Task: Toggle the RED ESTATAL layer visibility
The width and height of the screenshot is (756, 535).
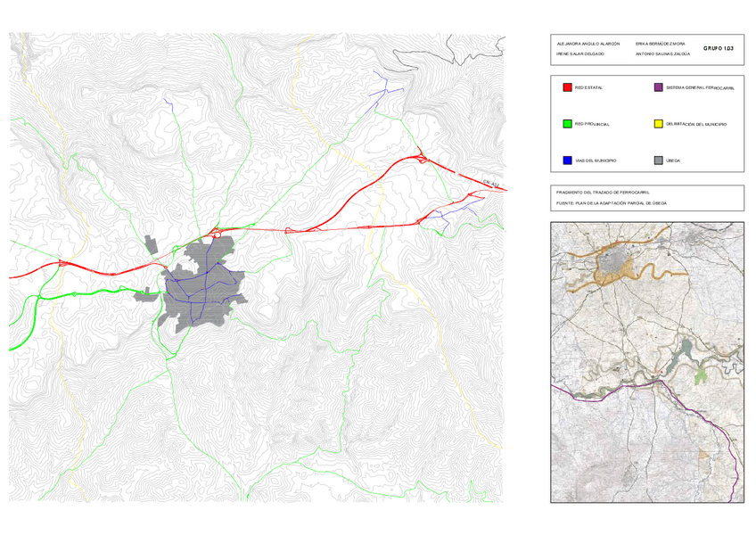Action: point(566,88)
